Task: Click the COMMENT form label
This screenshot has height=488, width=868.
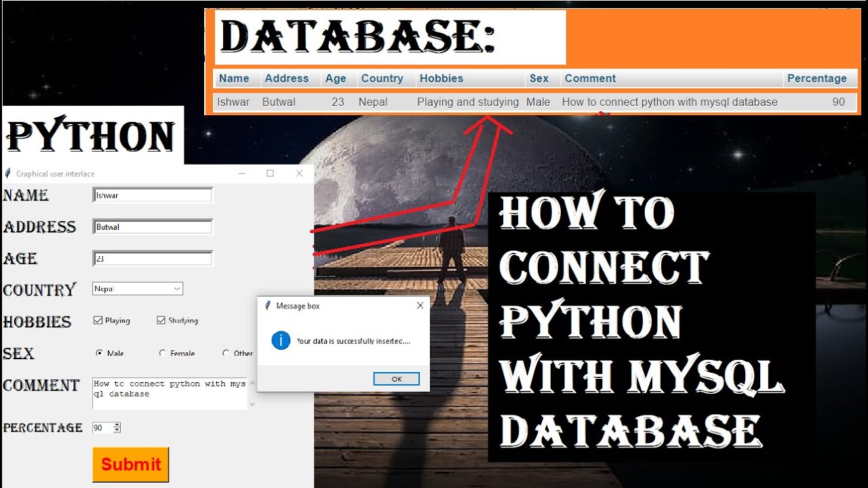Action: (x=41, y=385)
